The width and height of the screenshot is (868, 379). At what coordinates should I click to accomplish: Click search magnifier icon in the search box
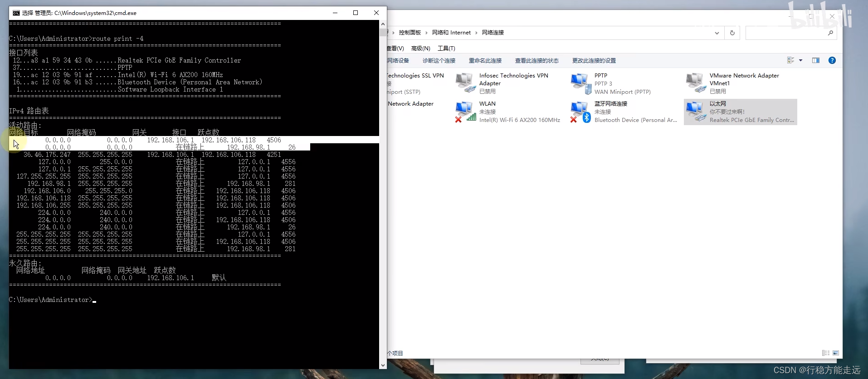click(x=830, y=33)
